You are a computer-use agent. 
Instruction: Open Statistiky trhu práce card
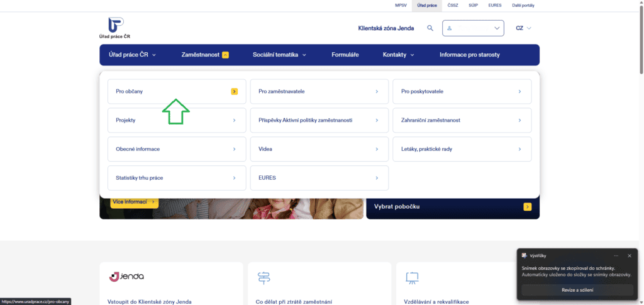[177, 178]
